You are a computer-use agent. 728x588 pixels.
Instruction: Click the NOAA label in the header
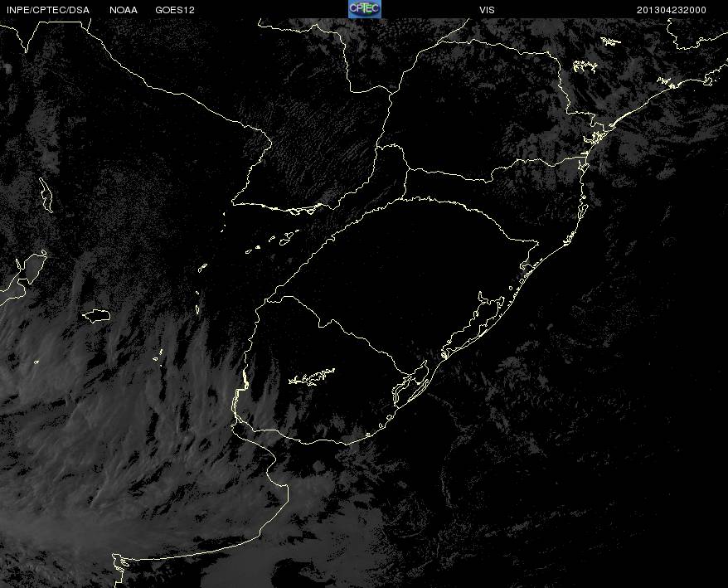(x=124, y=10)
